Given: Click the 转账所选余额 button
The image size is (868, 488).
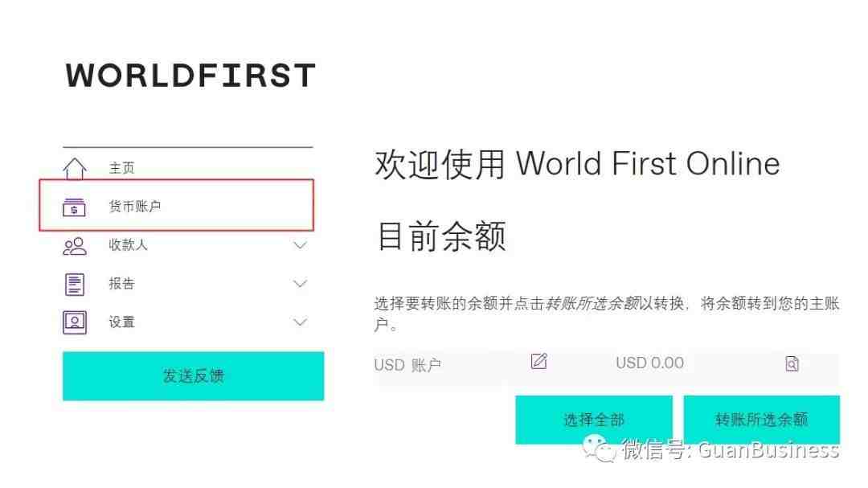Looking at the screenshot, I should pyautogui.click(x=762, y=420).
